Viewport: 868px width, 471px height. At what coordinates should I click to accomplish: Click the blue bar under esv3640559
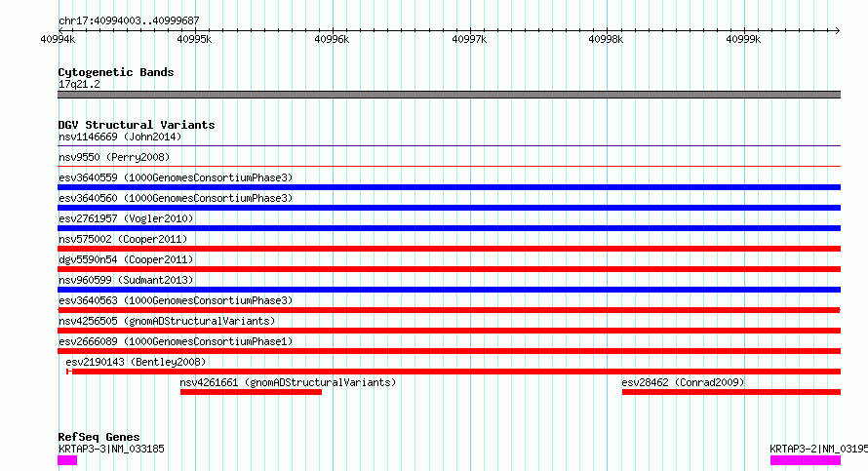coord(449,187)
